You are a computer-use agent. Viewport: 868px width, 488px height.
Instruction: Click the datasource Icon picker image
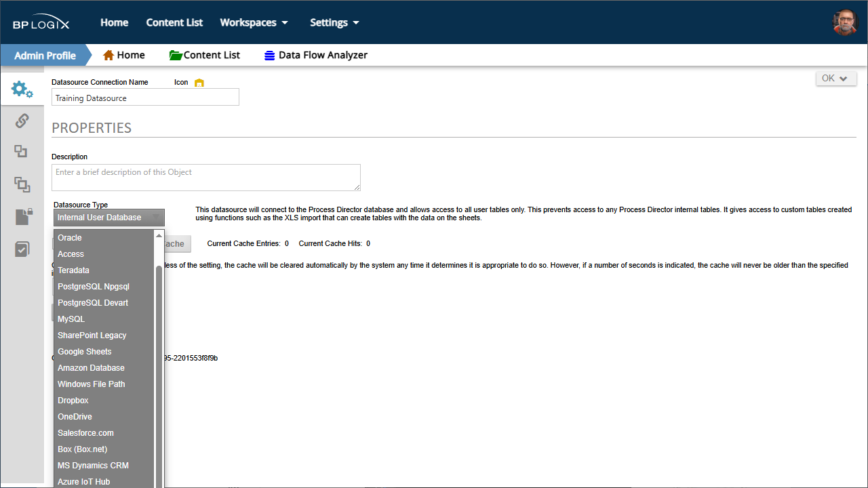point(199,83)
